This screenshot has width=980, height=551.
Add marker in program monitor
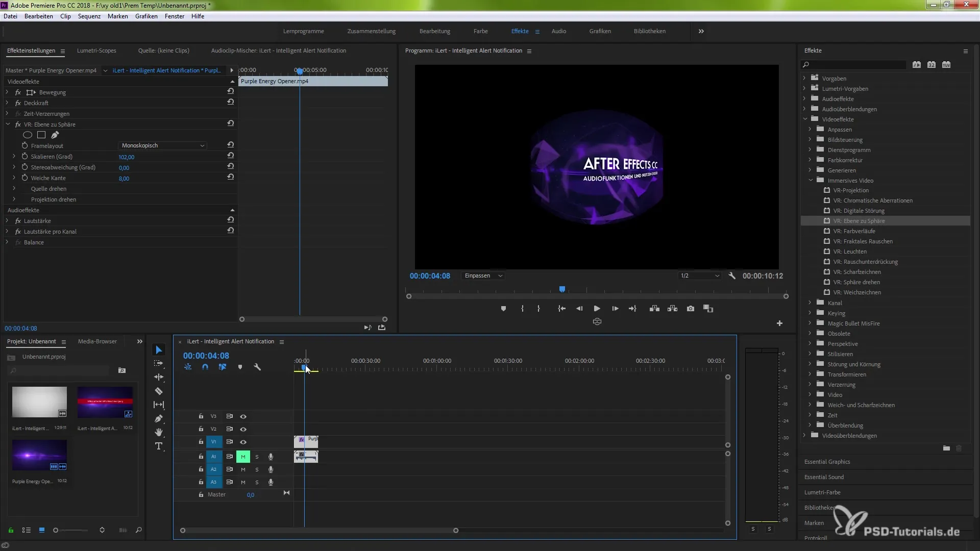tap(503, 309)
